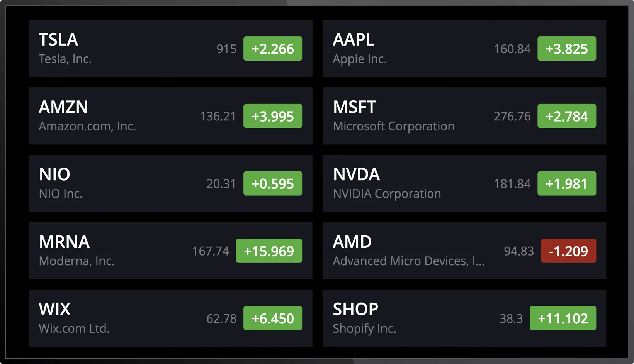Click the SHOP +11.102 change badge
The image size is (634, 364).
pyautogui.click(x=563, y=318)
